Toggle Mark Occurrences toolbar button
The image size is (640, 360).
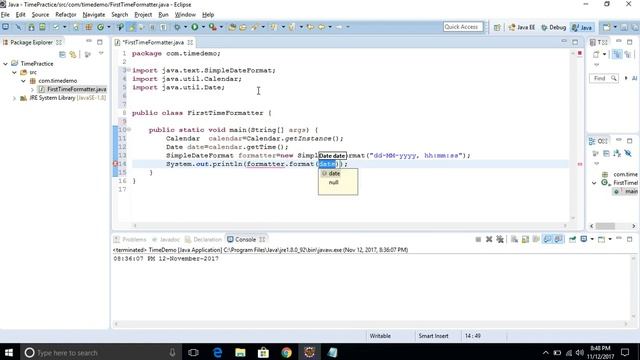[x=131, y=27]
